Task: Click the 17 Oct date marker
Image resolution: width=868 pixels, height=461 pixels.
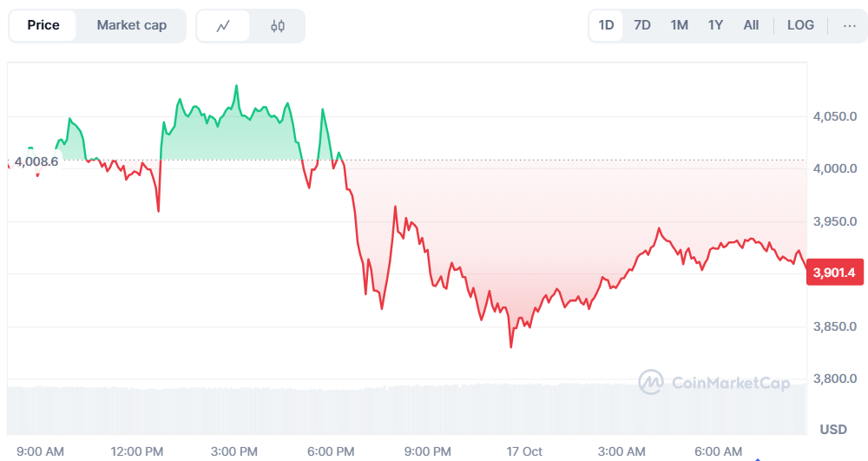Action: point(524,451)
